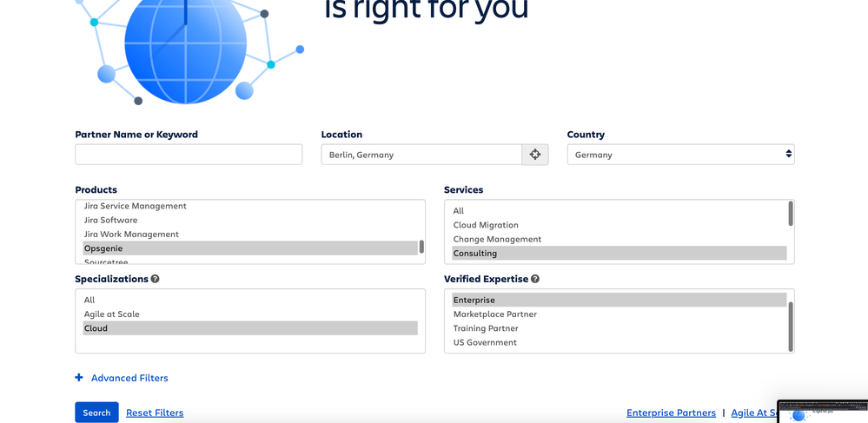Choose Cloud Migration service

click(620, 225)
